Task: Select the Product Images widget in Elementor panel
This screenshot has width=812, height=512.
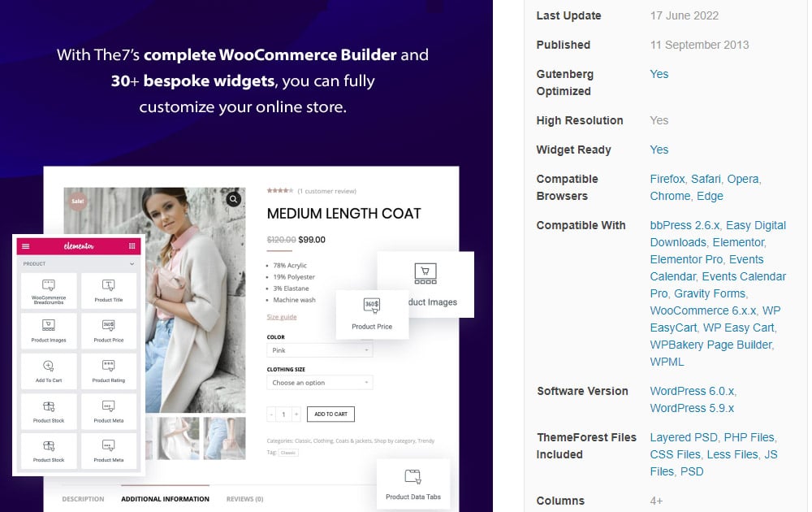Action: click(49, 331)
